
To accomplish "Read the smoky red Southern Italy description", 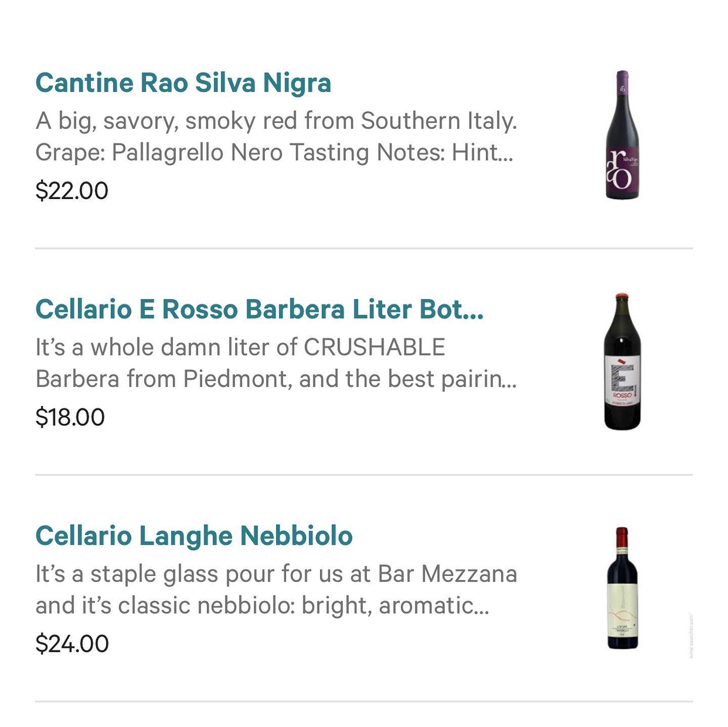I will [x=276, y=121].
